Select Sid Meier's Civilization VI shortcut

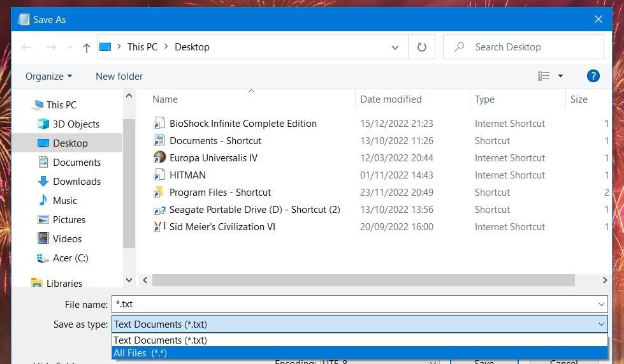click(x=222, y=227)
